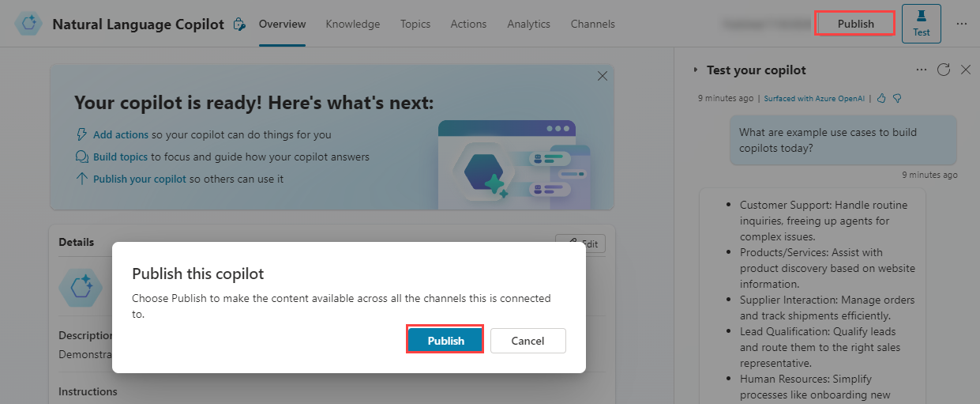Open the Actions tab
Viewport: 980px width, 404px height.
click(x=468, y=24)
